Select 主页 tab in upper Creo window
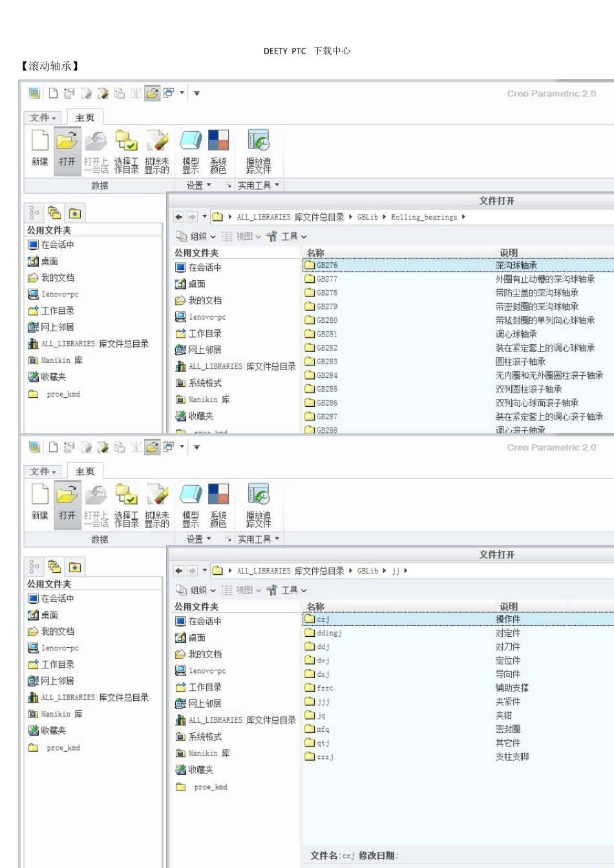Image resolution: width=614 pixels, height=868 pixels. coord(85,118)
